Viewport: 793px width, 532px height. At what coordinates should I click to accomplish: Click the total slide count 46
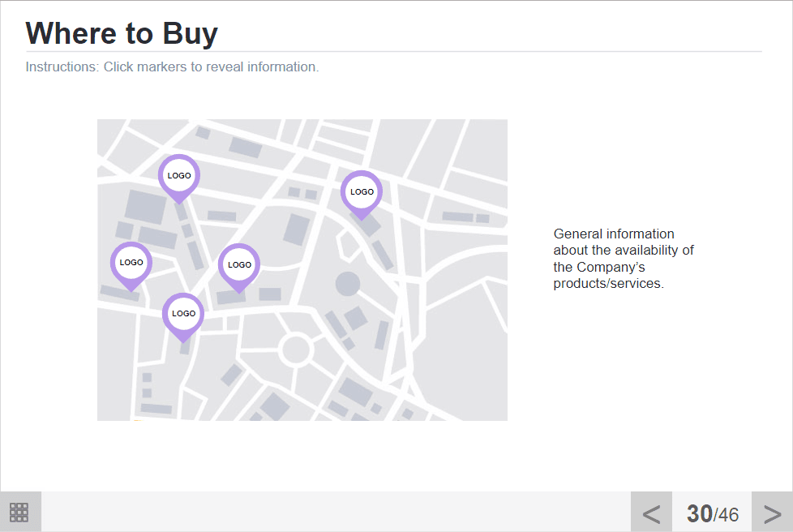[728, 515]
